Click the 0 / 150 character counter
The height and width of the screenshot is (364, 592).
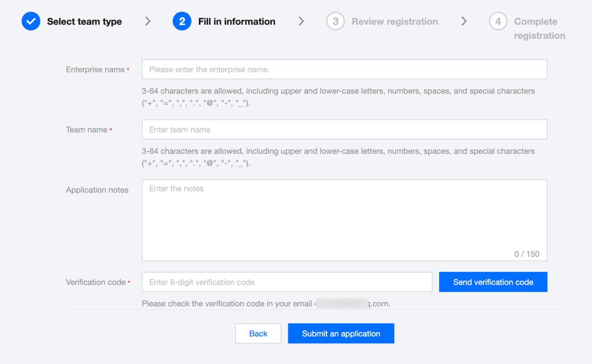(526, 254)
